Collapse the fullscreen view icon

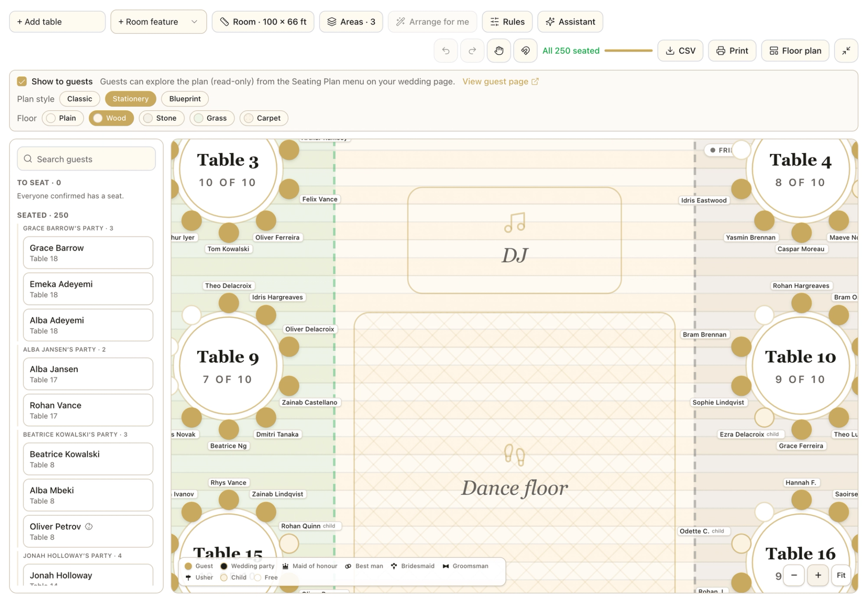coord(846,51)
